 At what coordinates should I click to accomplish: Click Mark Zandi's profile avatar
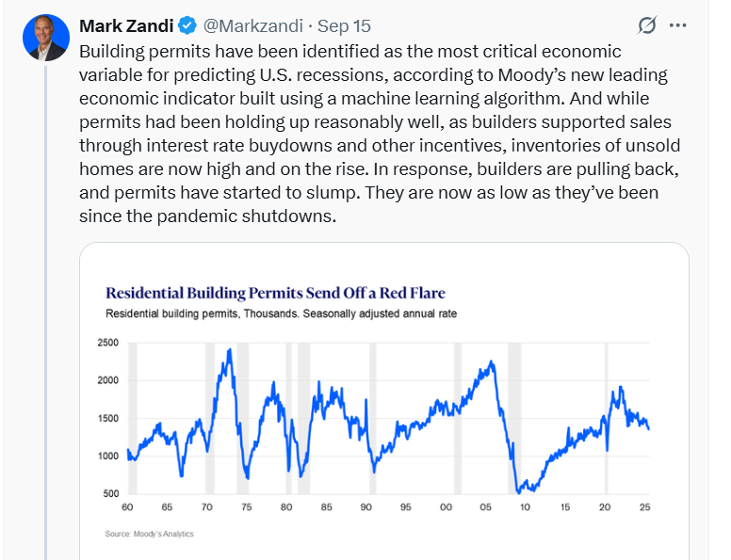click(x=44, y=38)
